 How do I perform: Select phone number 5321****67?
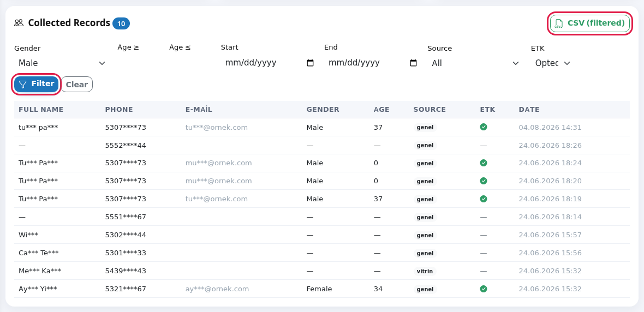pyautogui.click(x=126, y=289)
